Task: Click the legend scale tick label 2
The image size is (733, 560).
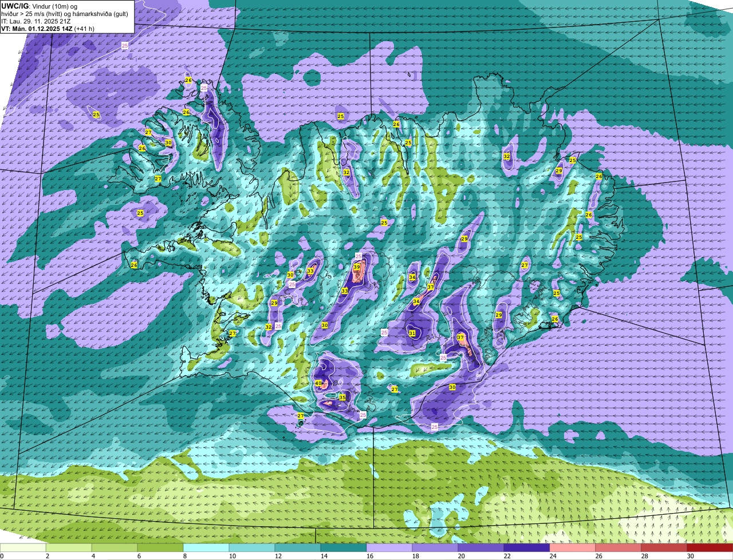Action: pyautogui.click(x=48, y=556)
